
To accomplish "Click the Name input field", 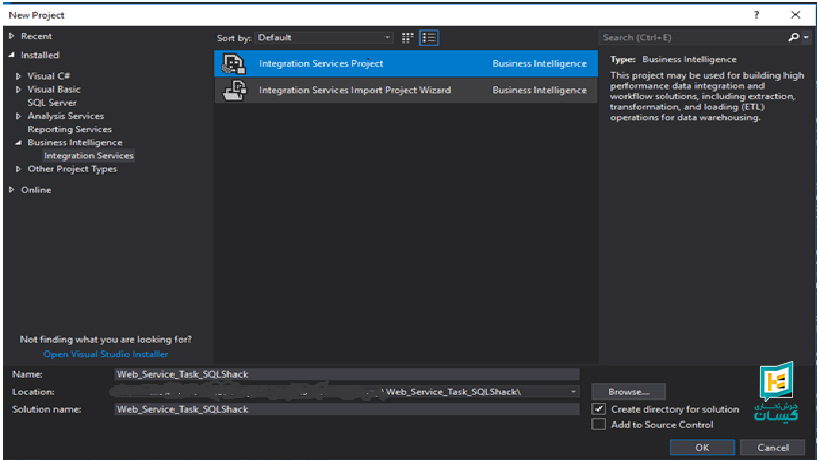I will 347,374.
